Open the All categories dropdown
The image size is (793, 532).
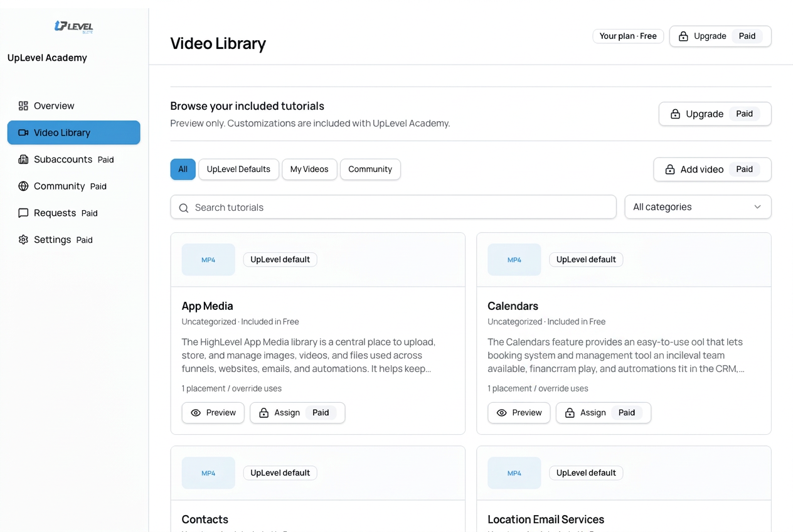[x=698, y=207]
